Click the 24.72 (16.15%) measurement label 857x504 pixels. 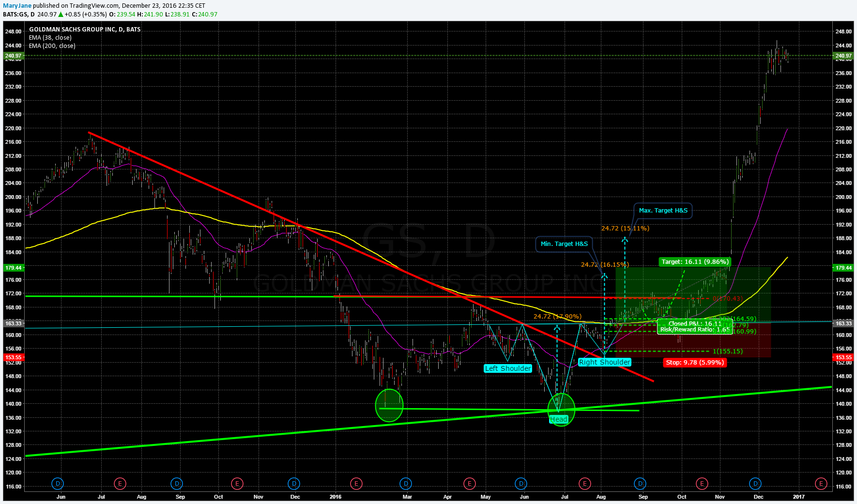[605, 265]
